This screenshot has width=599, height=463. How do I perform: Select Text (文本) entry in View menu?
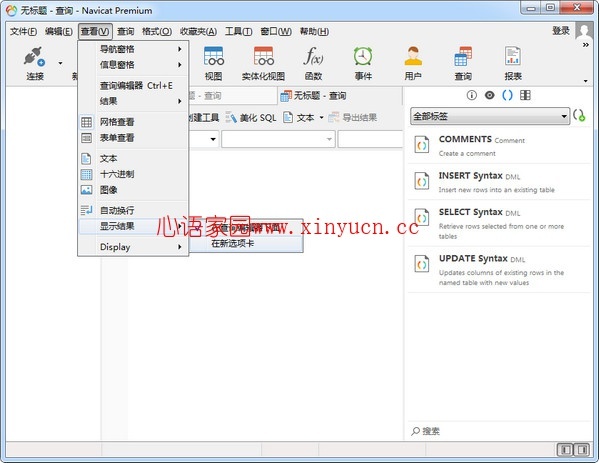point(133,159)
